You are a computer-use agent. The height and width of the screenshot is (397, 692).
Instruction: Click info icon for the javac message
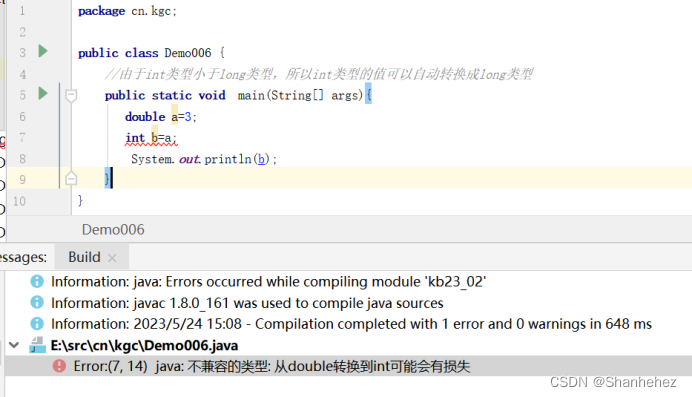(x=37, y=302)
